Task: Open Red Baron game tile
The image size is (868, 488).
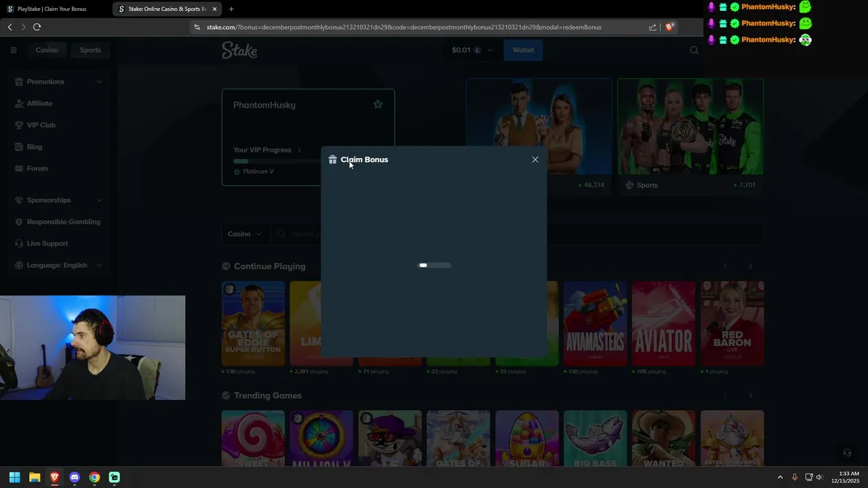Action: tap(732, 323)
